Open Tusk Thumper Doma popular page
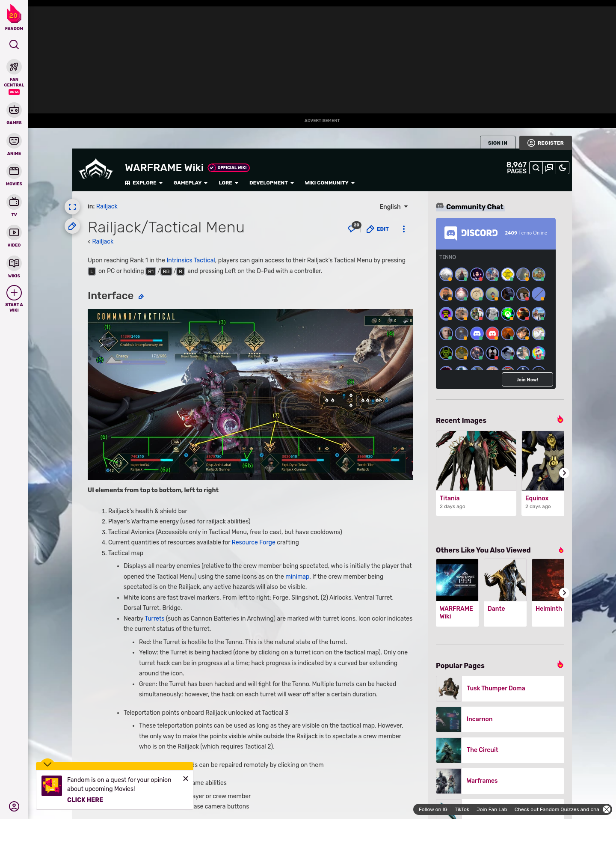 tap(500, 688)
